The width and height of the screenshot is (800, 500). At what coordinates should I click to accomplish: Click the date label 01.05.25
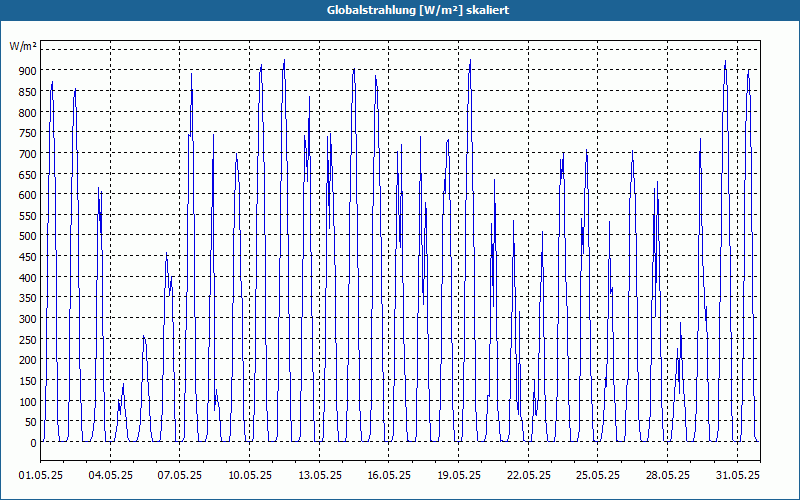coord(41,476)
